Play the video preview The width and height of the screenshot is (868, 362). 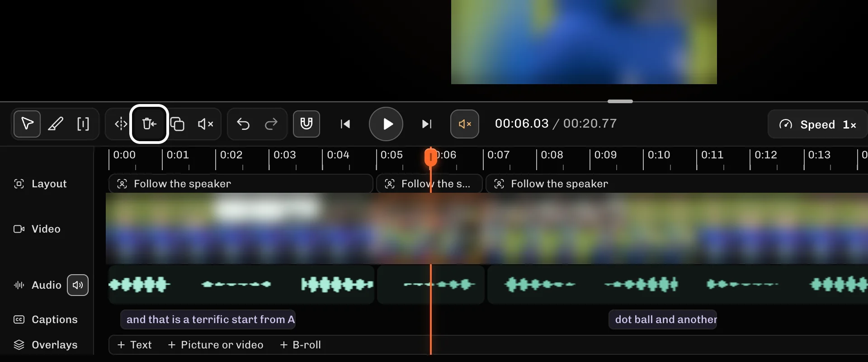point(386,124)
